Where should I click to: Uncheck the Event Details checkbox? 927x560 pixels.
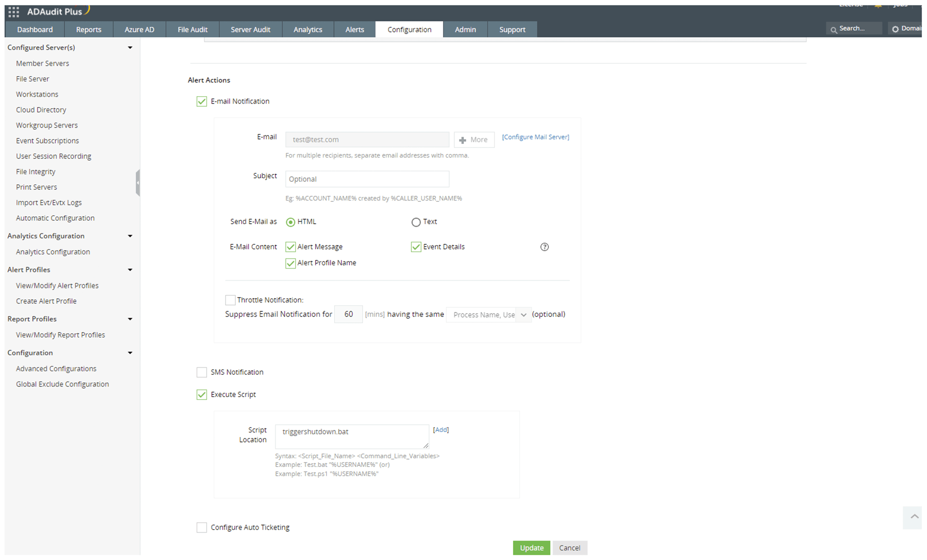click(416, 247)
